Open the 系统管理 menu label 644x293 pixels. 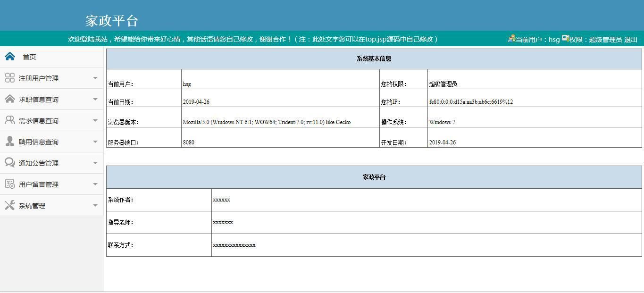click(x=32, y=206)
